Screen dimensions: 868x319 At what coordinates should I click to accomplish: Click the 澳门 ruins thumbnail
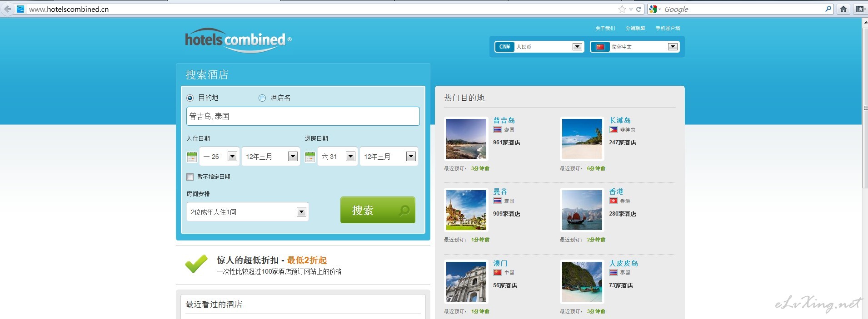click(466, 282)
